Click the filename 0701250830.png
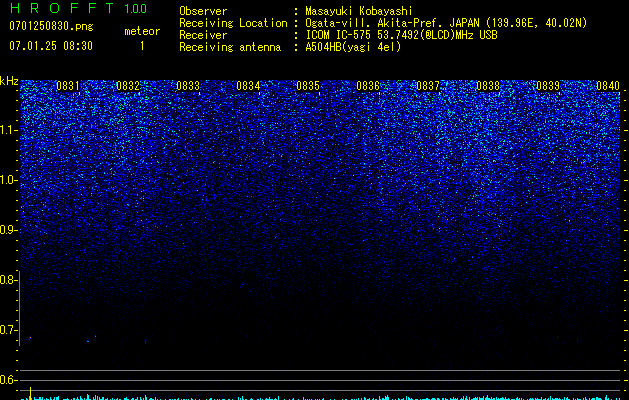This screenshot has width=629, height=400. tap(51, 26)
